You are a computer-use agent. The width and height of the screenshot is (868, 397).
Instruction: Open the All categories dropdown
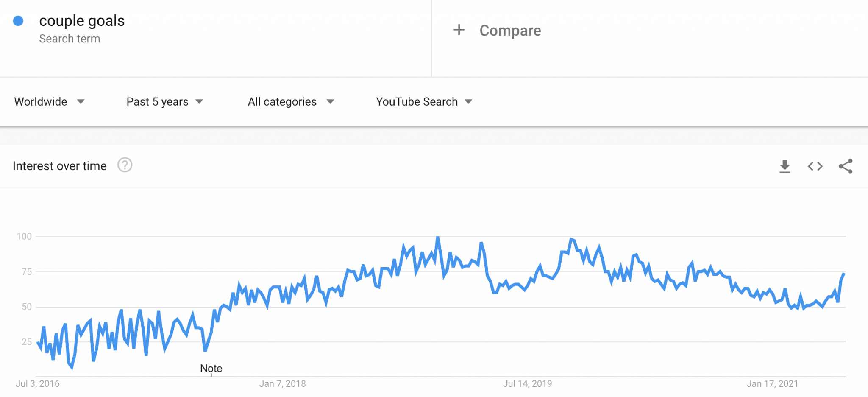pyautogui.click(x=282, y=102)
